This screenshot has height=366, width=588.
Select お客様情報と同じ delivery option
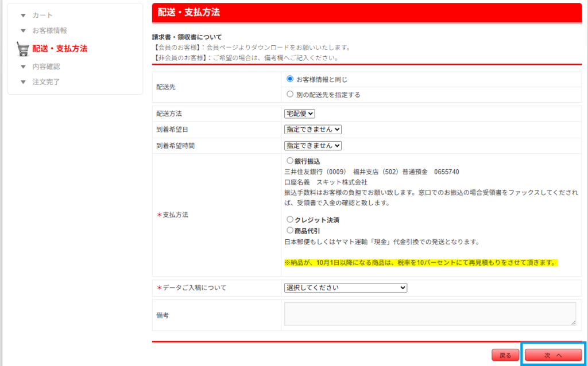[x=290, y=79]
